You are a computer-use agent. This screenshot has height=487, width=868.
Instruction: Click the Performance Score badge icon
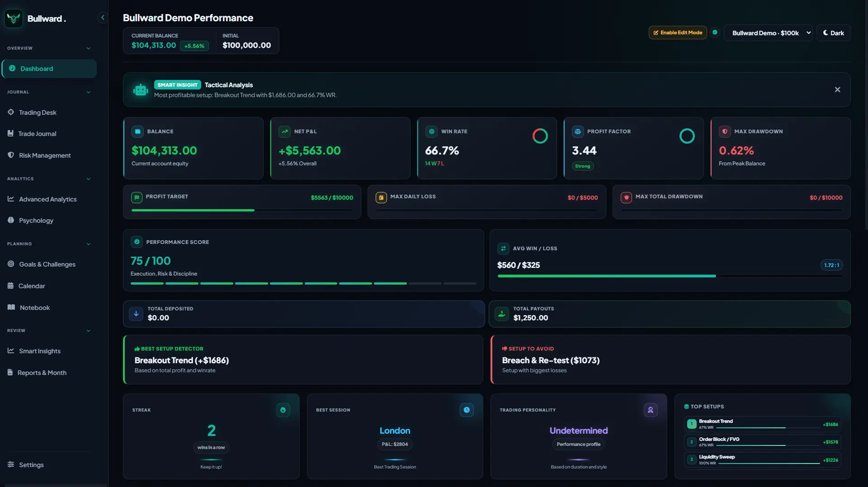tap(137, 242)
